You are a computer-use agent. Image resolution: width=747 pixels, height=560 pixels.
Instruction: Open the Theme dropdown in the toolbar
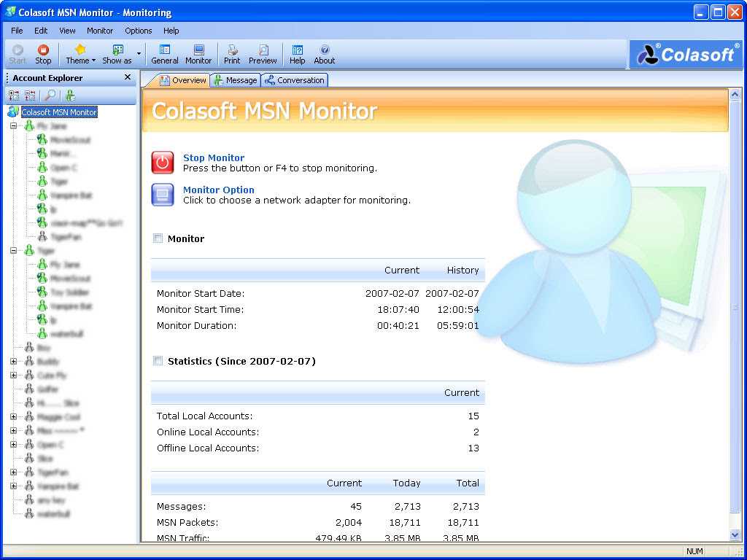pyautogui.click(x=80, y=54)
